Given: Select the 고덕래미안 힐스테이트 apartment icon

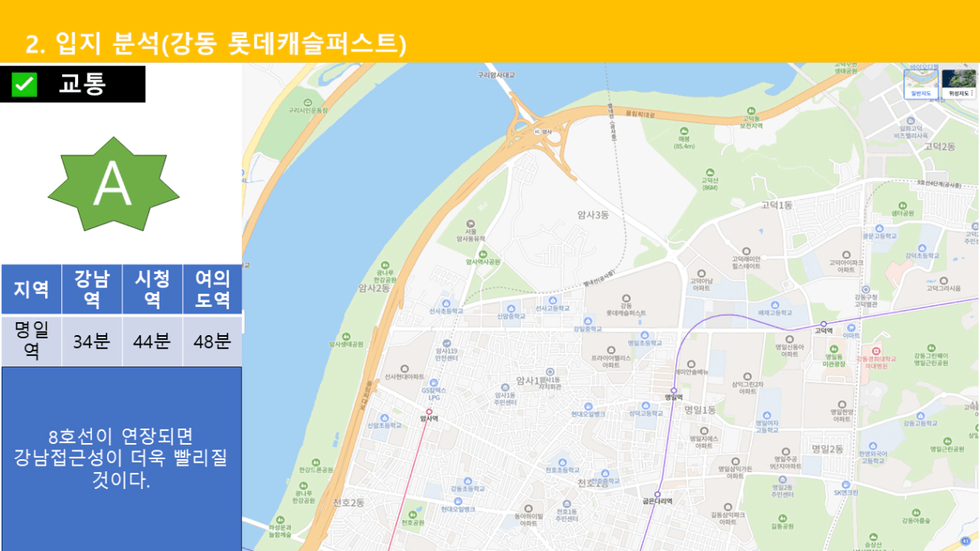Looking at the screenshot, I should (745, 251).
